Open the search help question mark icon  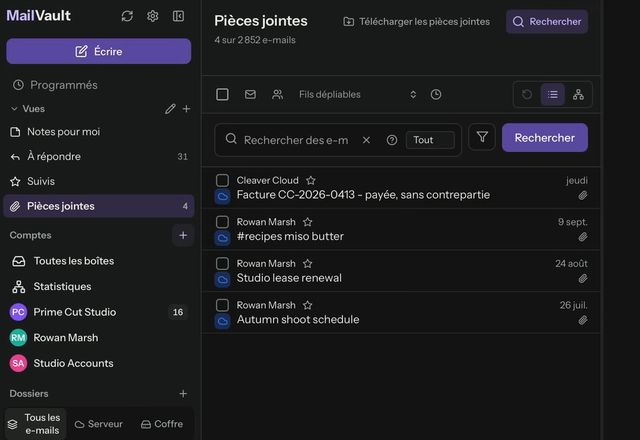click(x=392, y=140)
